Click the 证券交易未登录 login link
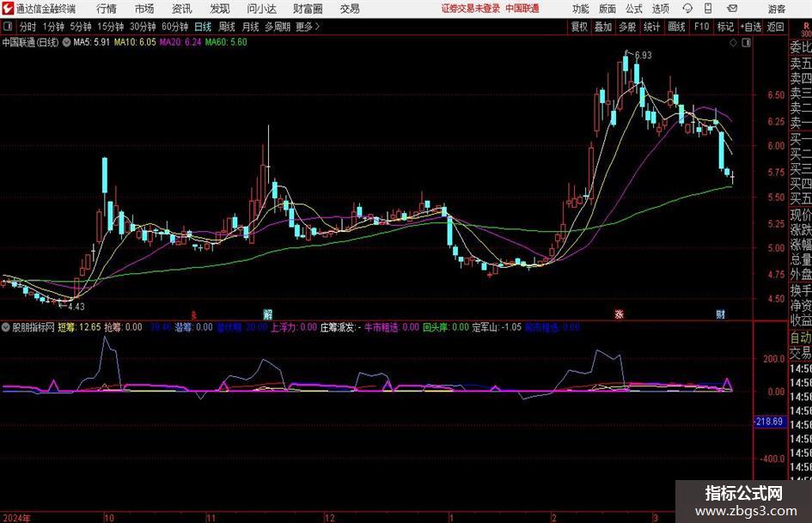The width and height of the screenshot is (812, 523). [x=471, y=9]
